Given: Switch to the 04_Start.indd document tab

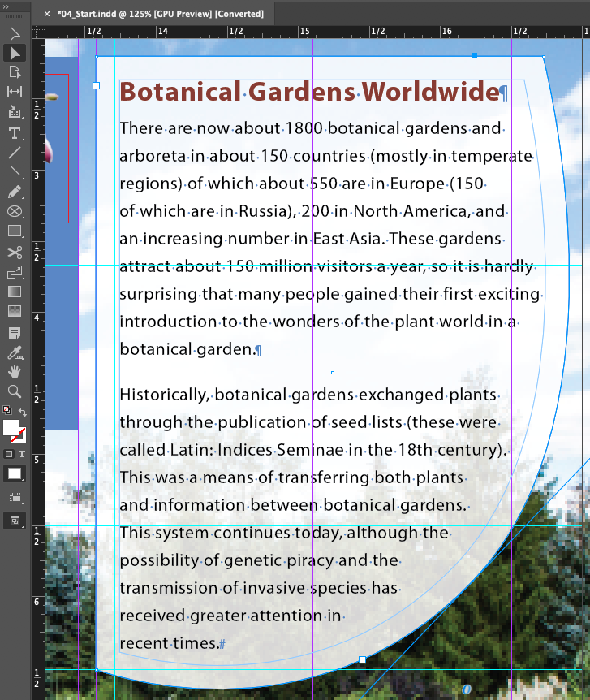Looking at the screenshot, I should 160,14.
